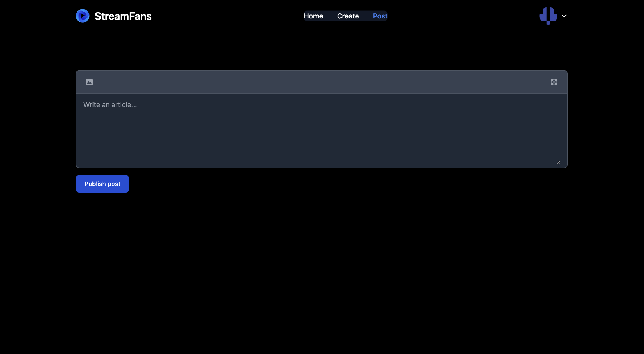Click the image upload icon in editor toolbar

(x=89, y=82)
